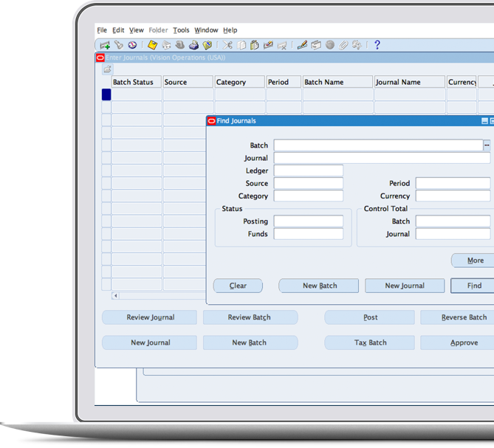Click the Next Step toolbar icon
This screenshot has height=448, width=494.
[166, 45]
